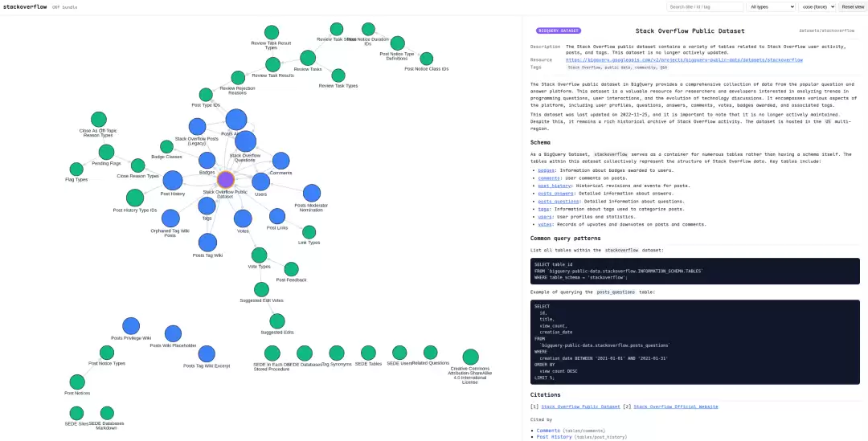Click the Review Tasks node

click(x=308, y=58)
